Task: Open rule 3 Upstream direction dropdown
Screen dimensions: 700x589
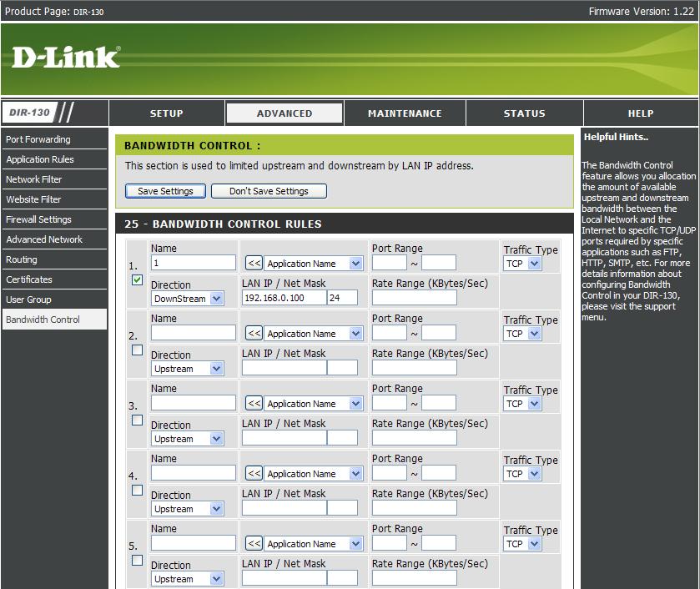Action: (x=188, y=439)
